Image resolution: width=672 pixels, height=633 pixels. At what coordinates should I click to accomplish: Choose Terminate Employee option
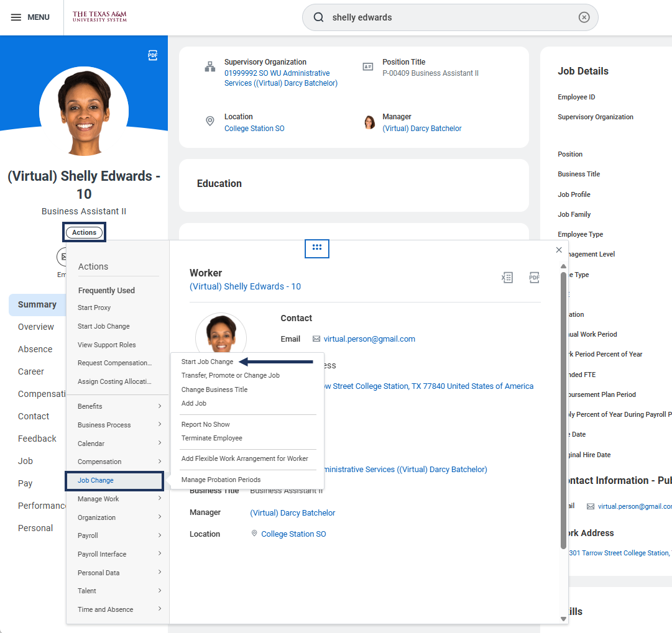(211, 438)
